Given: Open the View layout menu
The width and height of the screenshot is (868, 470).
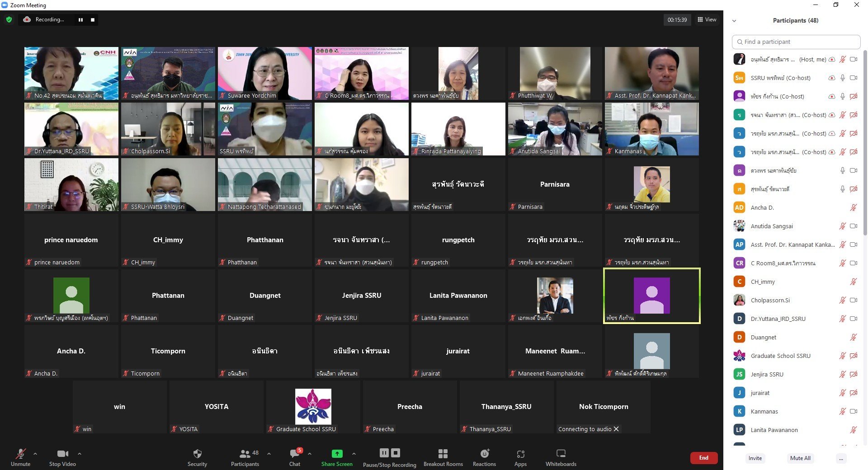Looking at the screenshot, I should (707, 19).
